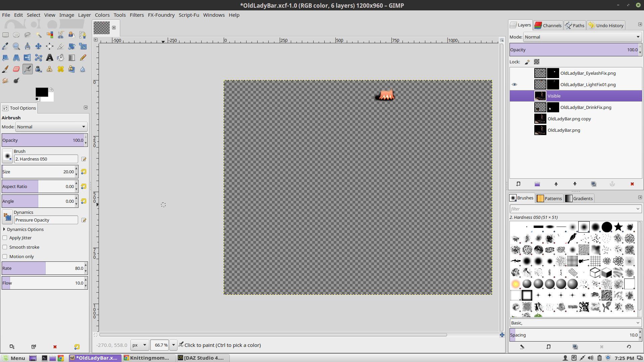Viewport: 644px width, 362px height.
Task: Choose the Heal tool bandage icon
Action: point(61,69)
